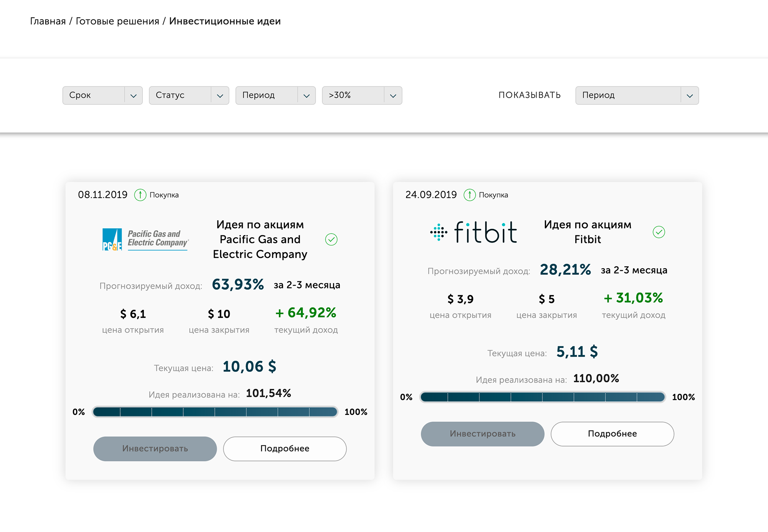Click opening price $ 6,1
Image resolution: width=768 pixels, height=532 pixels.
pos(133,314)
